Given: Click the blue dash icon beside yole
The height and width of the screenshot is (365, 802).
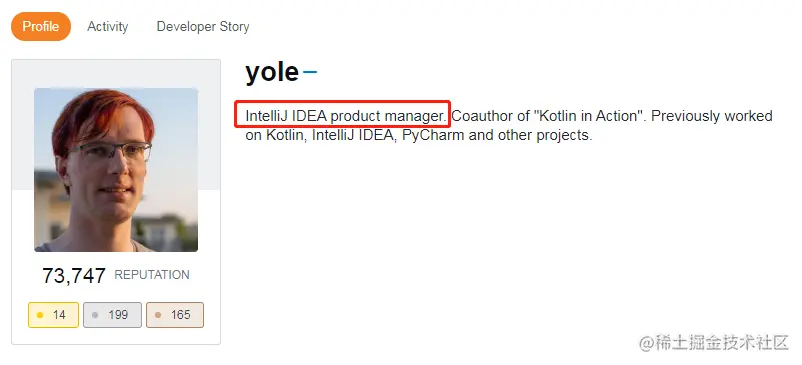Looking at the screenshot, I should 310,72.
